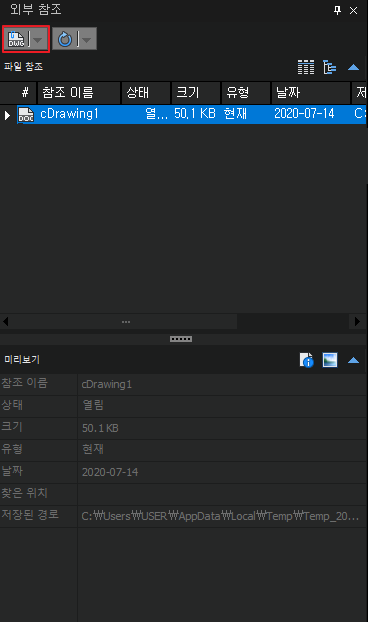Sort by 날짜 column header
This screenshot has height=622, width=368.
click(x=311, y=92)
